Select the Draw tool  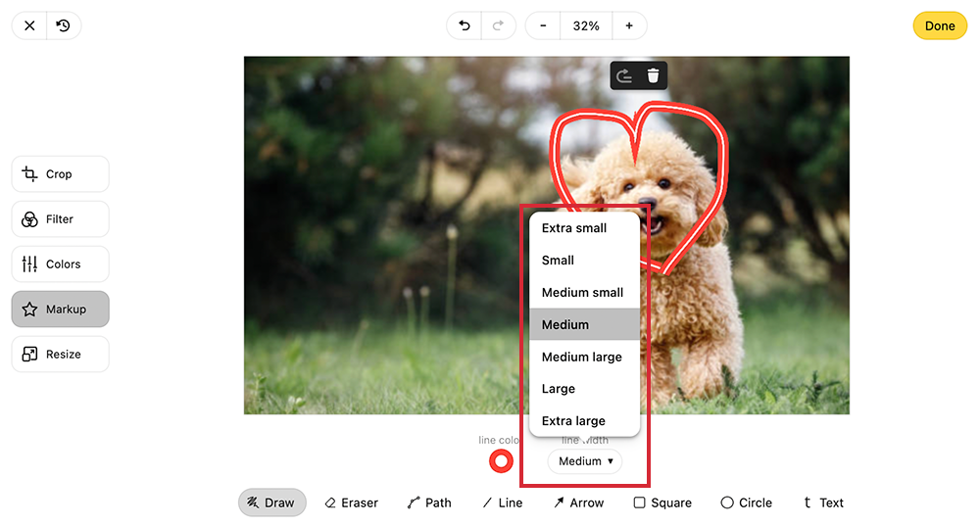click(271, 502)
